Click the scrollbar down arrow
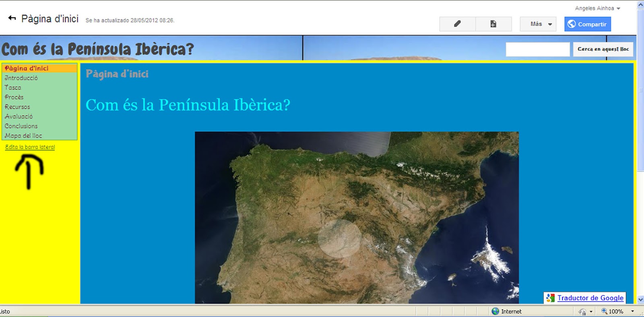 pos(640,300)
